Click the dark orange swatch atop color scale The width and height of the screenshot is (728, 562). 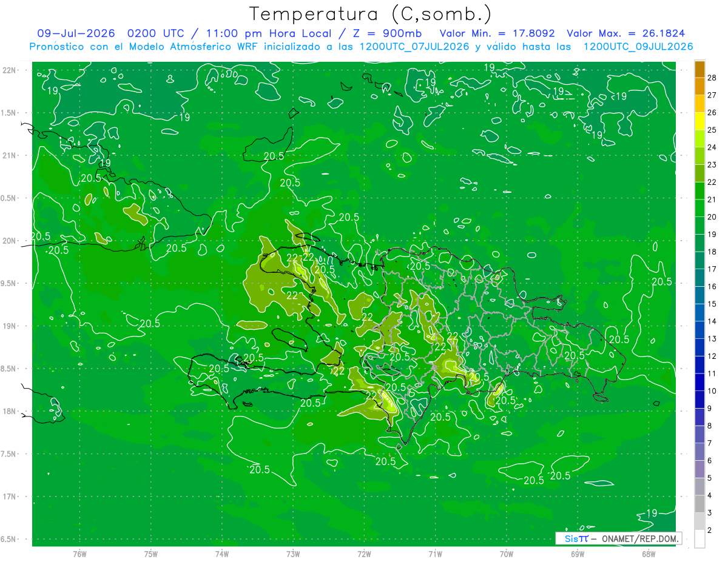coord(699,69)
